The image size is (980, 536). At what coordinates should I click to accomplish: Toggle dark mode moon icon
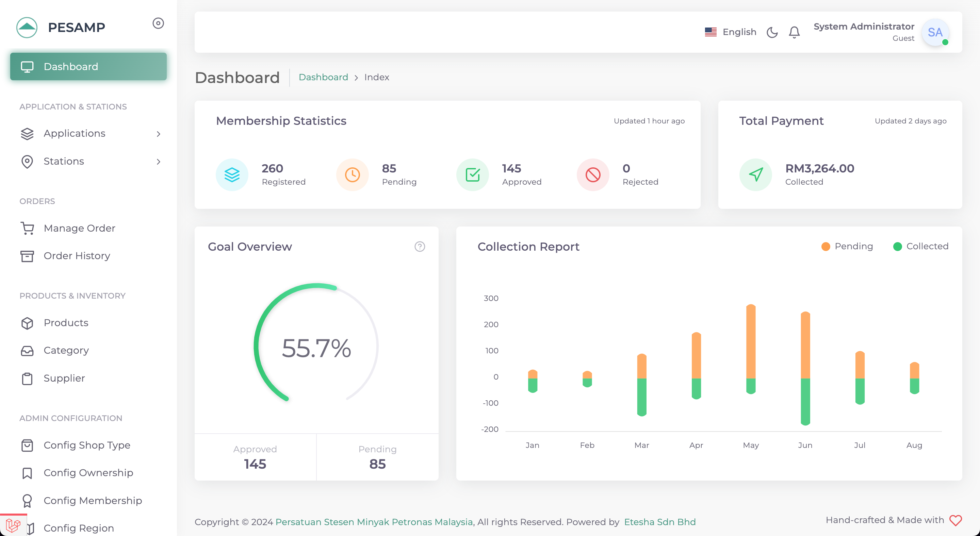click(x=772, y=32)
